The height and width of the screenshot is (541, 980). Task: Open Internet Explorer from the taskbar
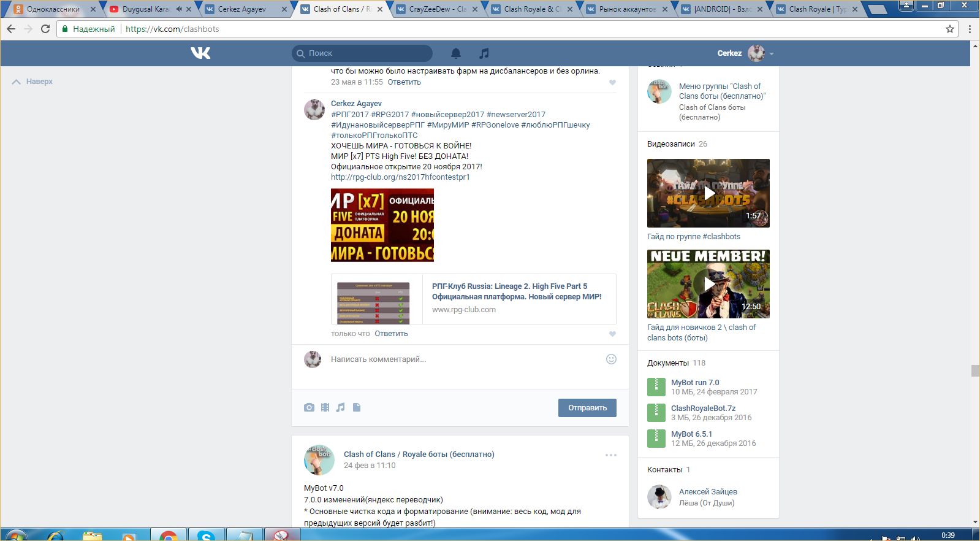point(55,535)
